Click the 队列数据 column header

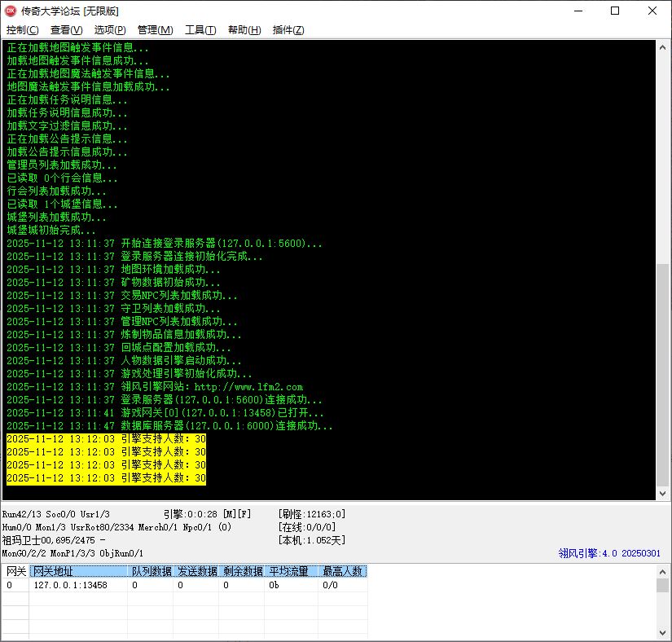point(151,571)
